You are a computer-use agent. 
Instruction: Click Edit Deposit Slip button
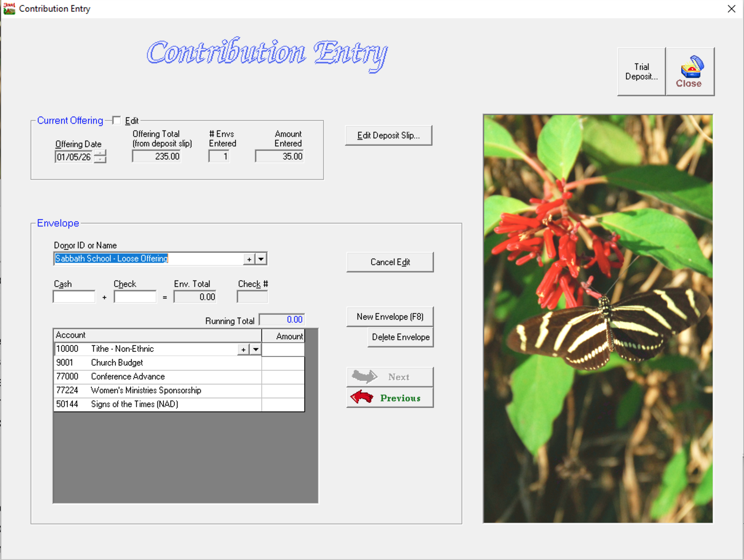coord(388,135)
